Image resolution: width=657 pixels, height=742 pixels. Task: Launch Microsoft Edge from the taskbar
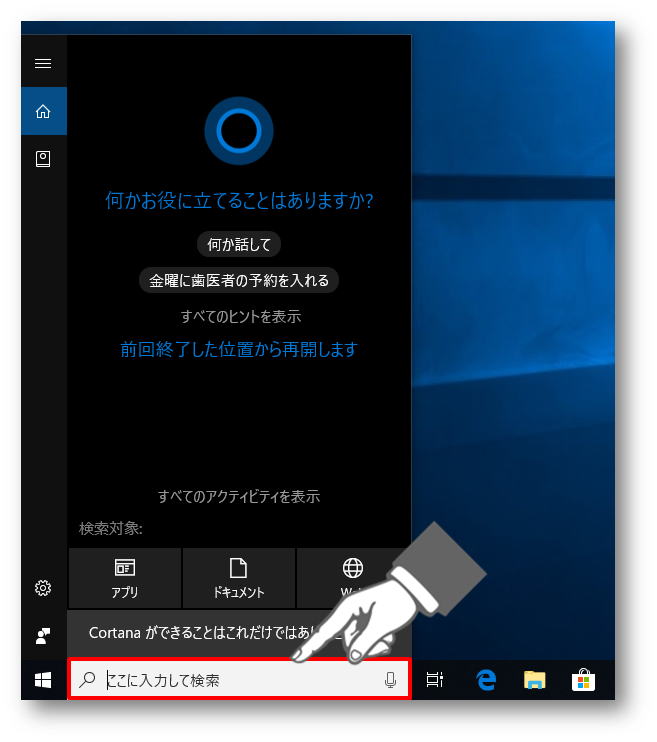486,680
